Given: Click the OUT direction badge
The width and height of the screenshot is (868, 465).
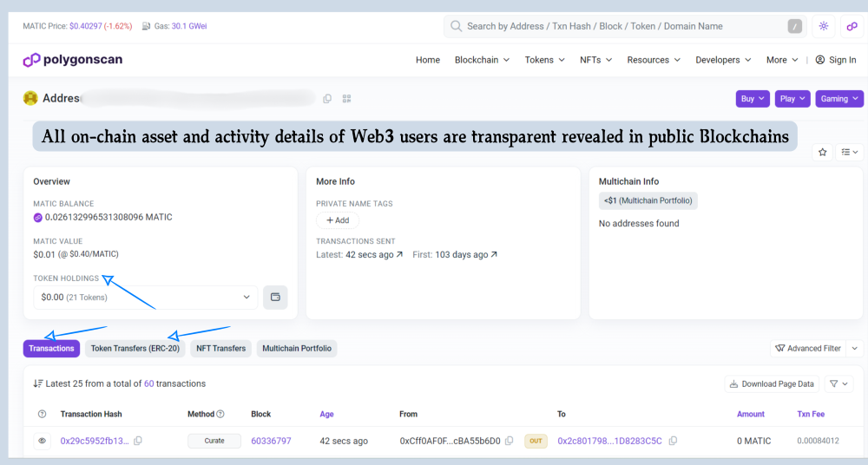Looking at the screenshot, I should (x=536, y=442).
